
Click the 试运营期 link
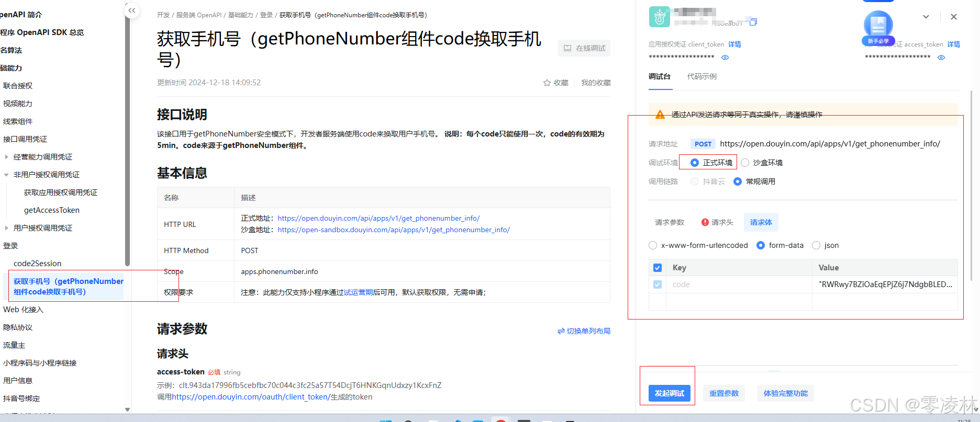(x=358, y=292)
